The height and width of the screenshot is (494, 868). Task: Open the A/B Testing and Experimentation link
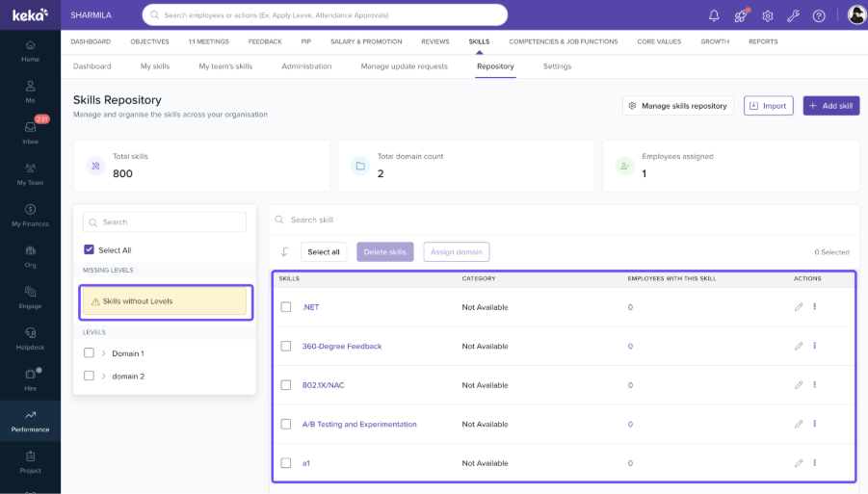(359, 425)
